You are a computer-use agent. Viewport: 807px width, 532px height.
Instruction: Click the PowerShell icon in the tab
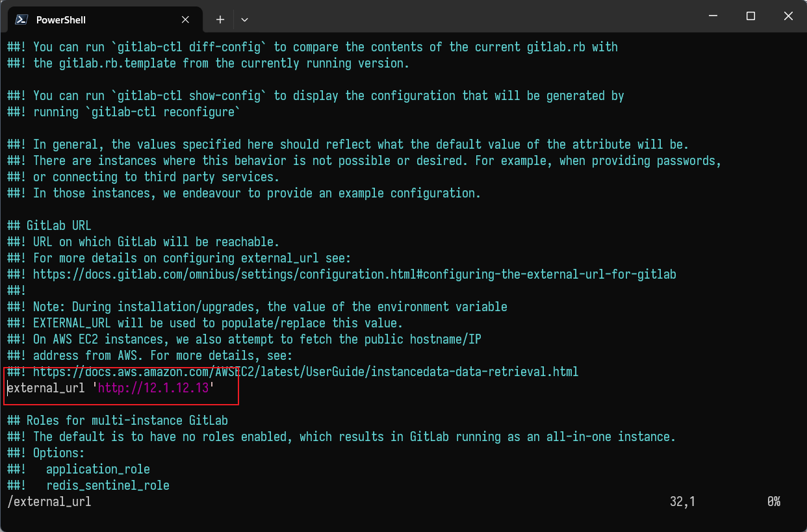21,19
